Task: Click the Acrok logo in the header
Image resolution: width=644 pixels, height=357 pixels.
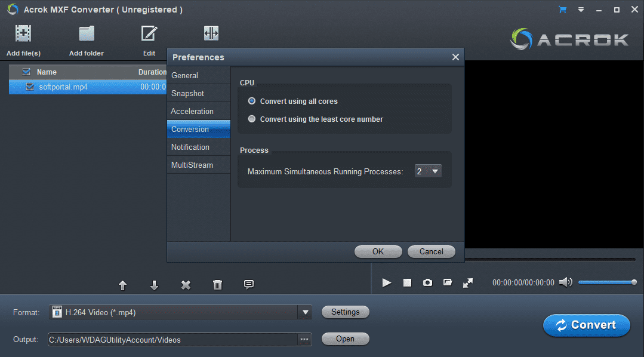Action: 569,39
